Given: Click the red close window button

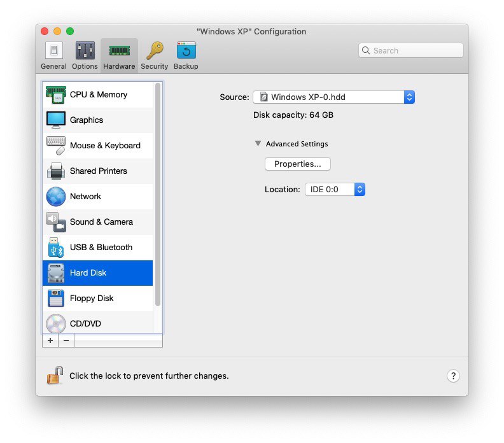Looking at the screenshot, I should point(45,31).
